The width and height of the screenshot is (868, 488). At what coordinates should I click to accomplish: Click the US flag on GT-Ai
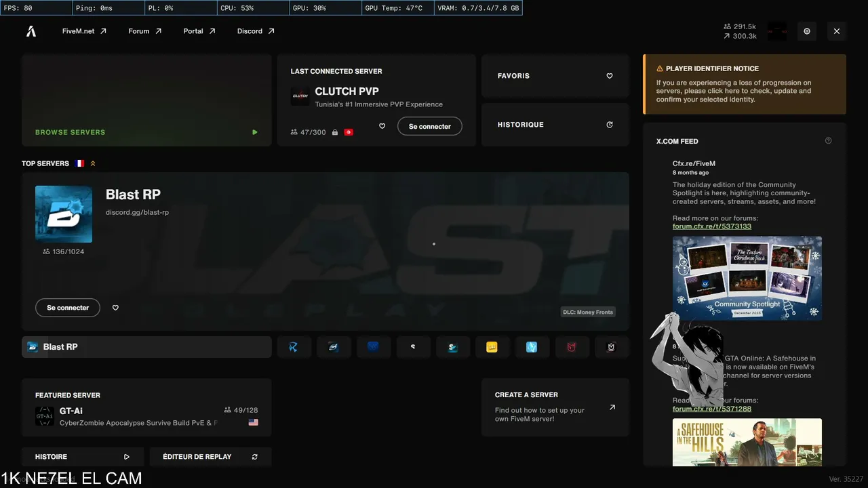(254, 422)
